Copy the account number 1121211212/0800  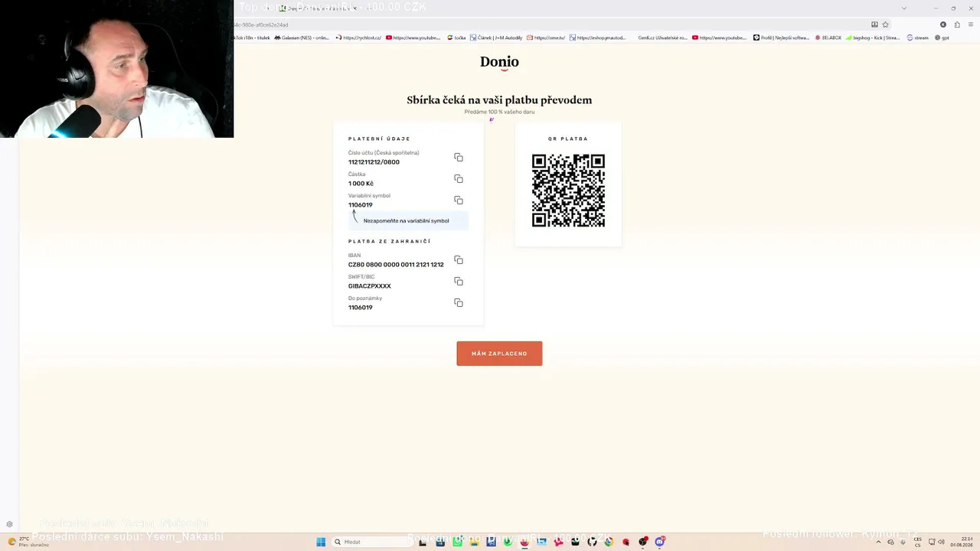tap(459, 158)
